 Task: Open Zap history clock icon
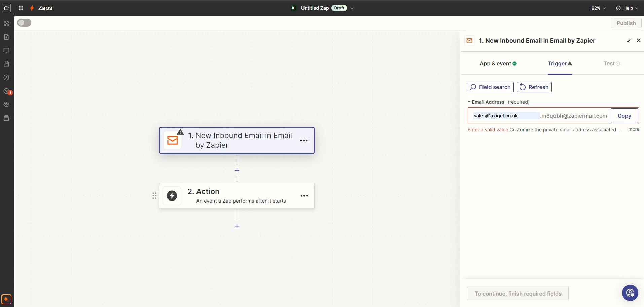pos(6,78)
